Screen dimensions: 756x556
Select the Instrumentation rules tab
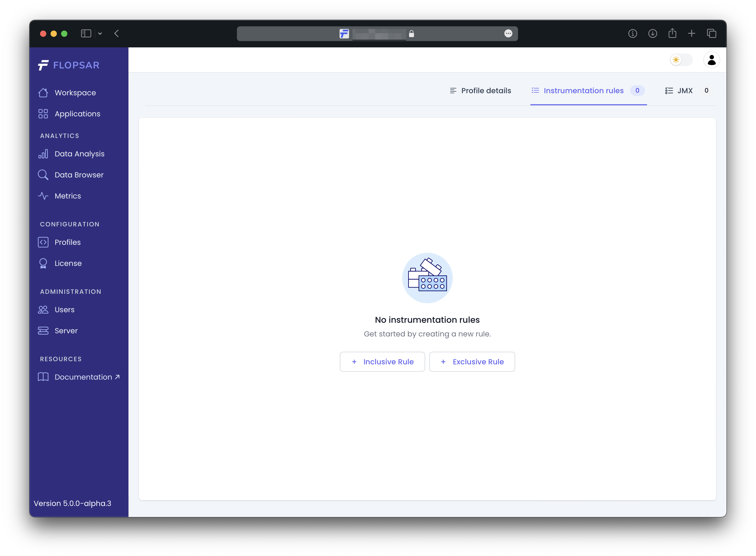(583, 91)
